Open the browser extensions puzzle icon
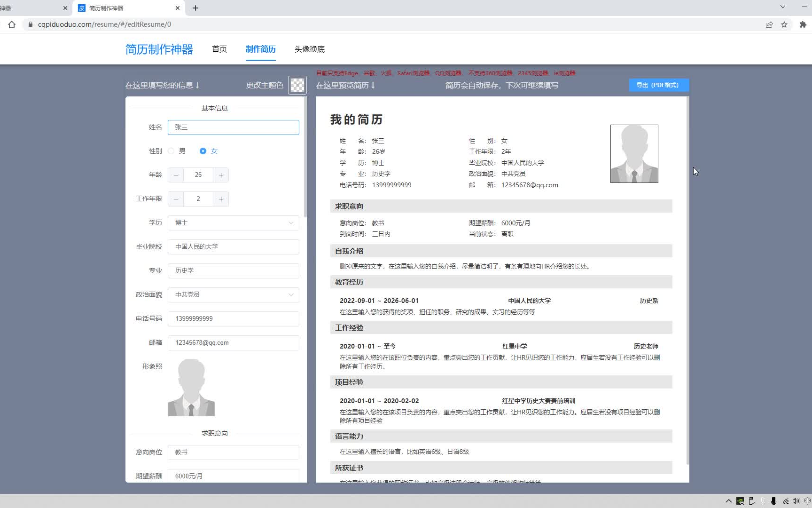The height and width of the screenshot is (508, 812). click(803, 24)
